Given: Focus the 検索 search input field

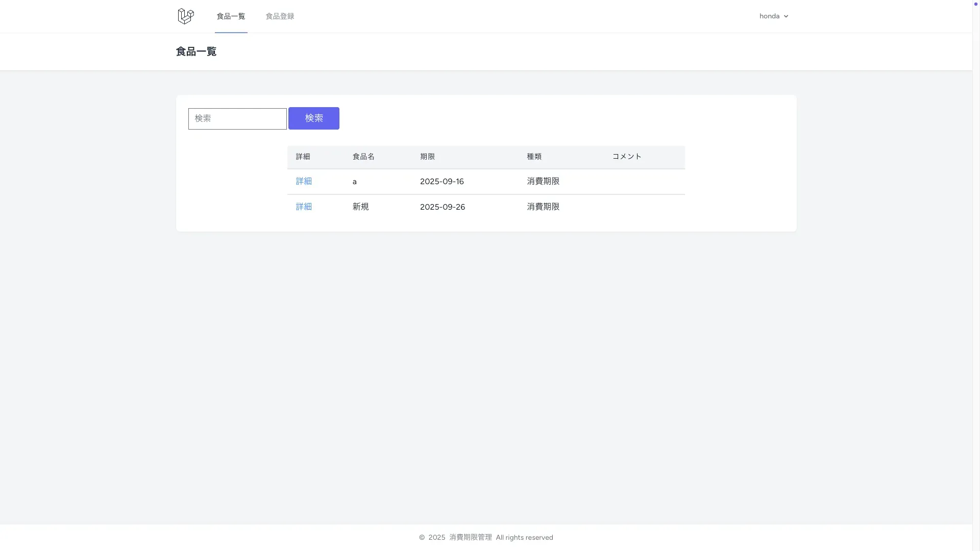Looking at the screenshot, I should point(237,119).
